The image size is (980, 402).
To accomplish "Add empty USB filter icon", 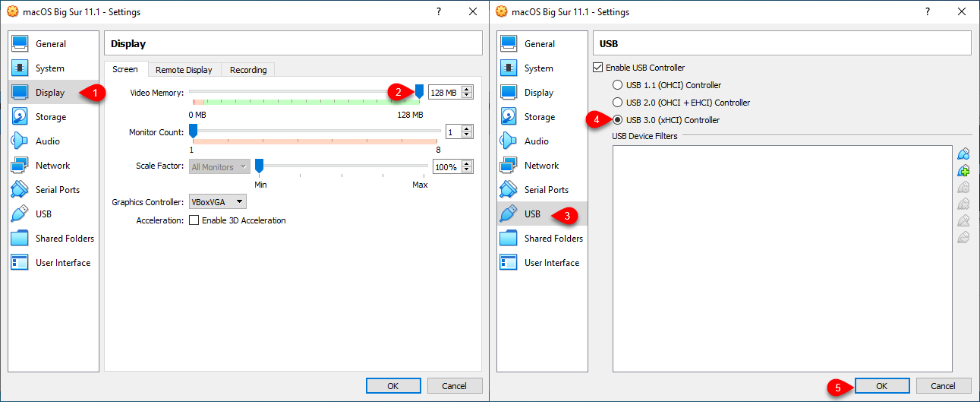I will [963, 154].
